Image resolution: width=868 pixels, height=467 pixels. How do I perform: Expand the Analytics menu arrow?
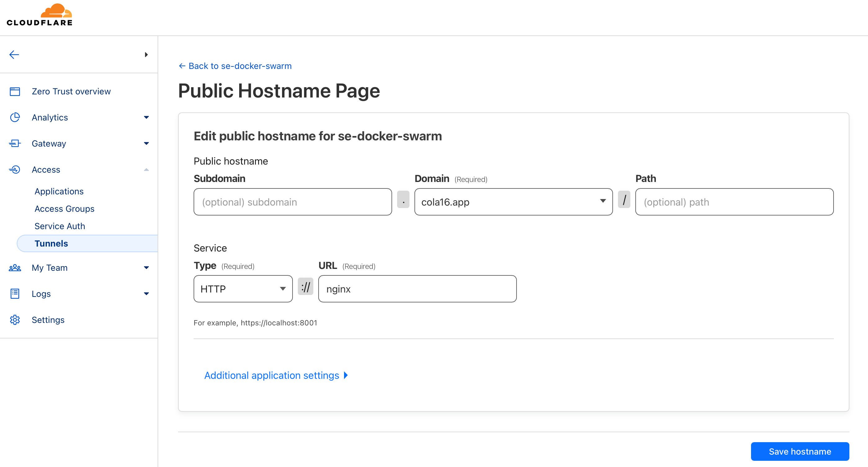[x=146, y=117]
